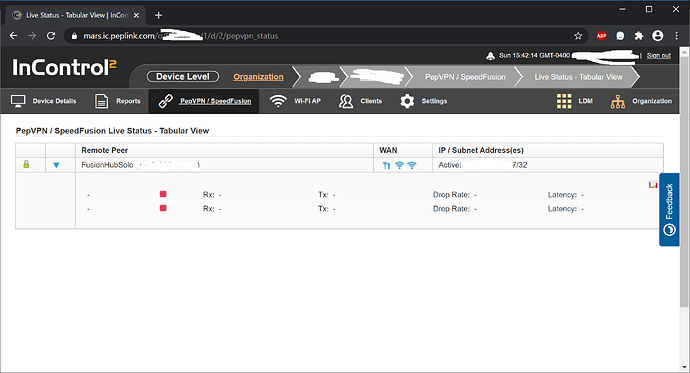Image resolution: width=690 pixels, height=373 pixels.
Task: Go back to the previous page
Action: click(14, 36)
